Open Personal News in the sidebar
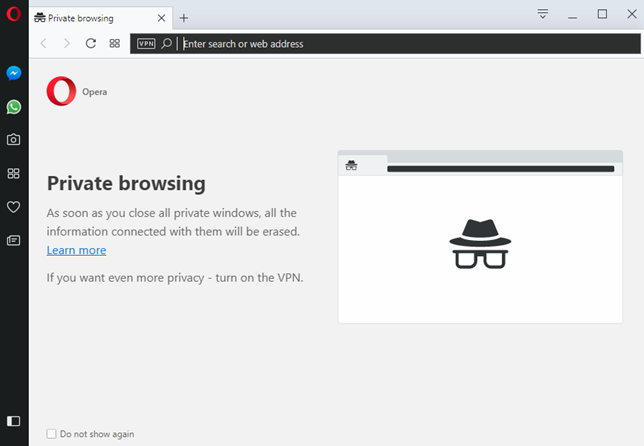Screen dimensions: 644x446 14,240
